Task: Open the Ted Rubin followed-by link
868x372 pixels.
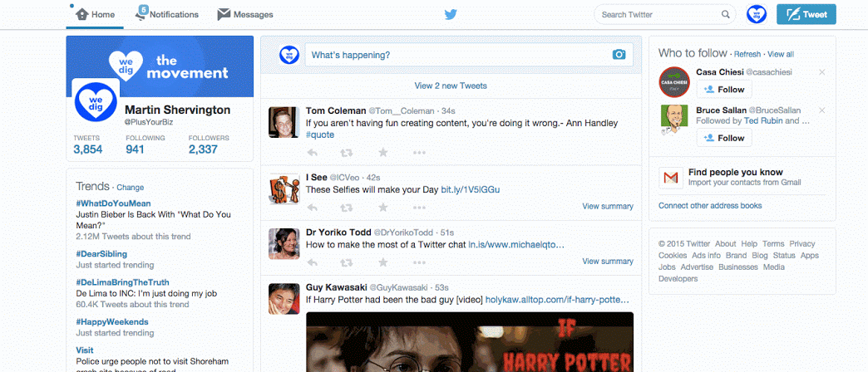Action: click(x=764, y=121)
